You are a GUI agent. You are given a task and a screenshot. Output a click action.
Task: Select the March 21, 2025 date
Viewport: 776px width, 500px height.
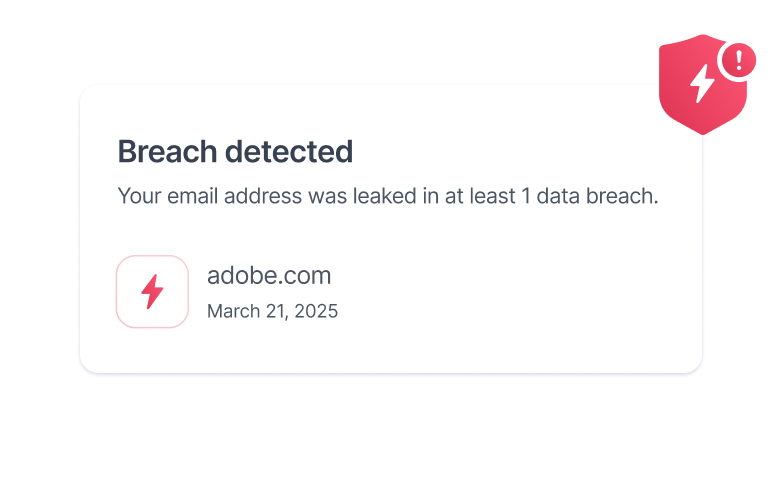point(272,311)
